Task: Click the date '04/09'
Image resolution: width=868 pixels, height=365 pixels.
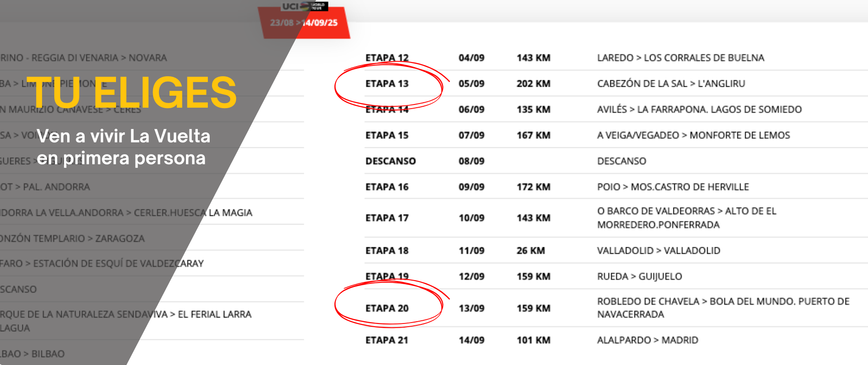Action: (471, 58)
